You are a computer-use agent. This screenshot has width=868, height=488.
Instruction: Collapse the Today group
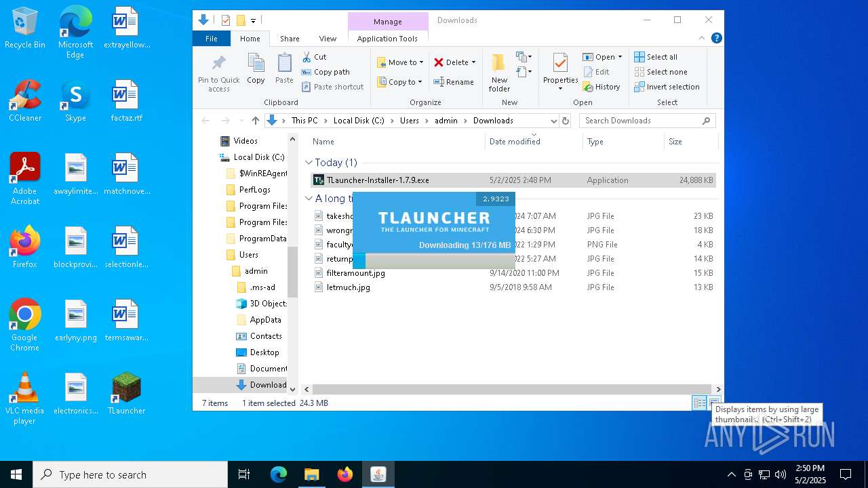[309, 163]
